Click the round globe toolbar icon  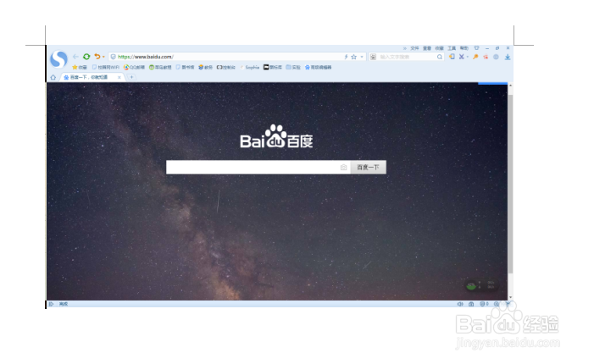[x=496, y=57]
